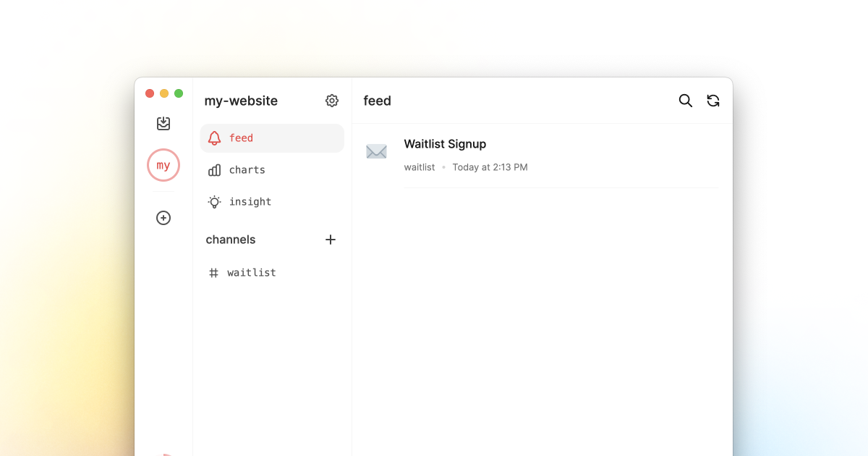The width and height of the screenshot is (868, 456).
Task: Close the window with red button
Action: 150,93
